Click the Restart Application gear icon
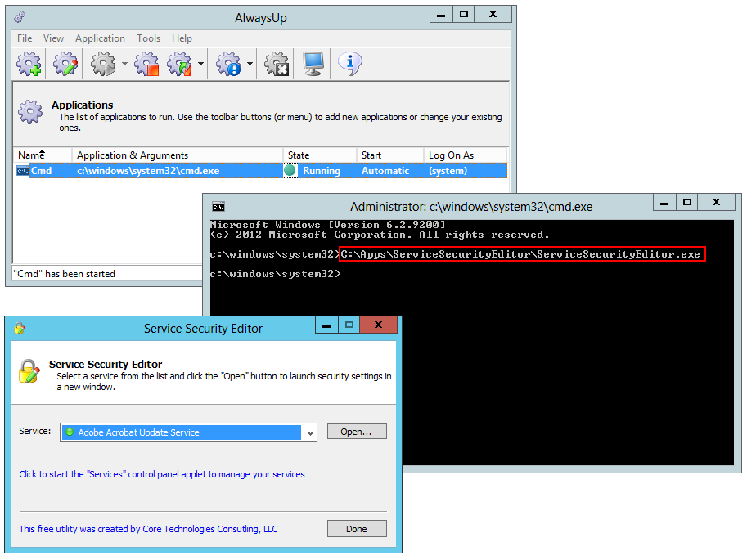Screen dimensions: 747x560 coord(180,64)
